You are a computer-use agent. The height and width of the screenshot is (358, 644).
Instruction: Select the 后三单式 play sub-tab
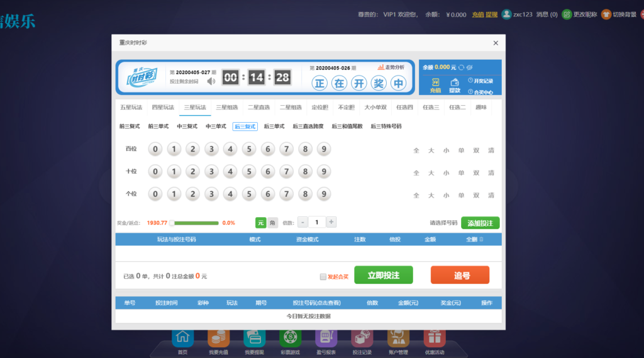tap(274, 126)
